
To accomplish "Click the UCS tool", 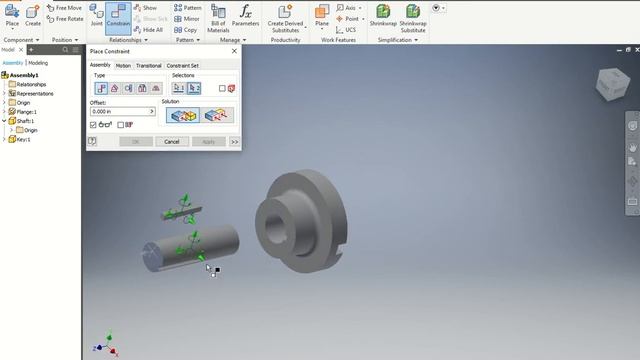I will tap(346, 30).
